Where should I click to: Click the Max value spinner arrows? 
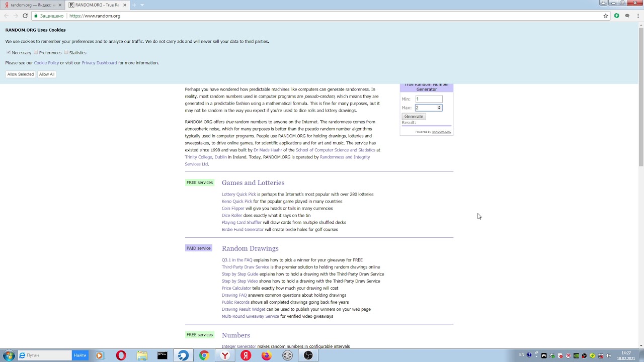(x=439, y=108)
